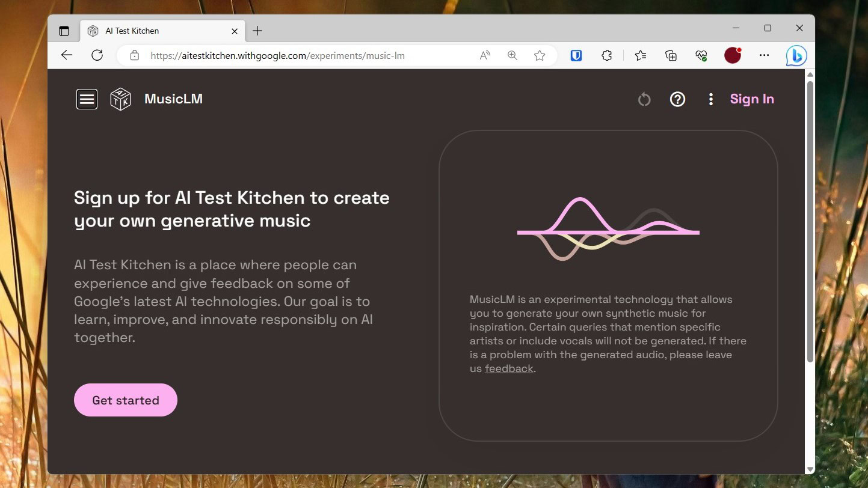The image size is (868, 488).
Task: Click the address bar URL field
Action: (x=301, y=55)
